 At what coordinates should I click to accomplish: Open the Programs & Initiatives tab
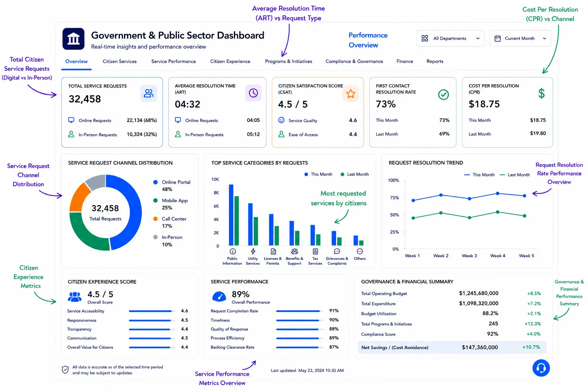[289, 61]
